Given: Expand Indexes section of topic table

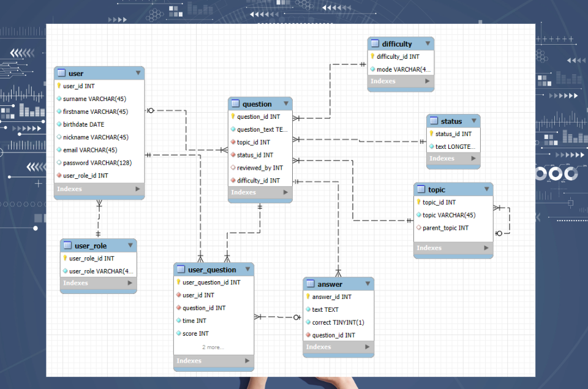Looking at the screenshot, I should (x=486, y=248).
